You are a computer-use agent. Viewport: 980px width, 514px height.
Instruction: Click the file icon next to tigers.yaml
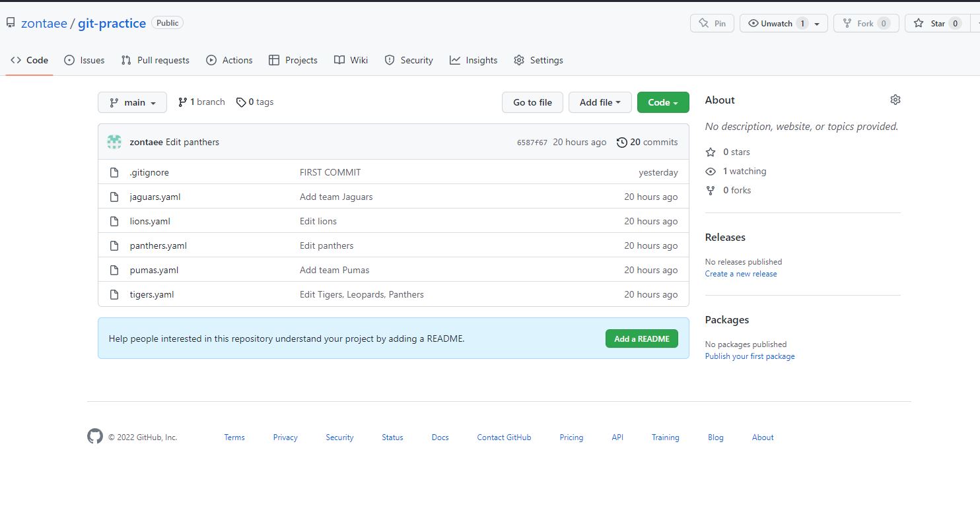click(114, 294)
